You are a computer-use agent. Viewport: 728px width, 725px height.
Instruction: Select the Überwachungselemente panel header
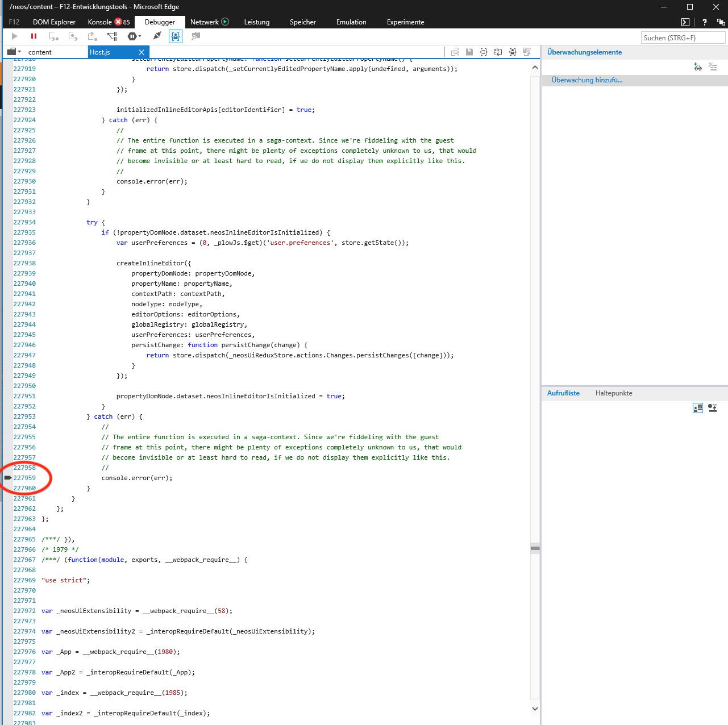click(584, 52)
